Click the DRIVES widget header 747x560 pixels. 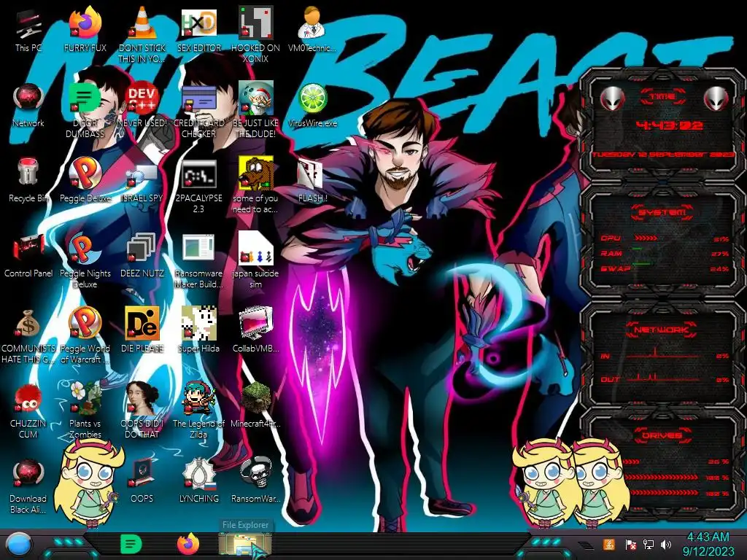(x=662, y=435)
